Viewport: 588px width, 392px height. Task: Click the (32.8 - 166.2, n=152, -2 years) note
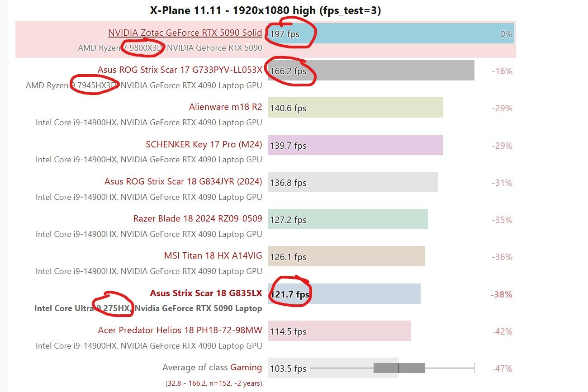pos(214,383)
